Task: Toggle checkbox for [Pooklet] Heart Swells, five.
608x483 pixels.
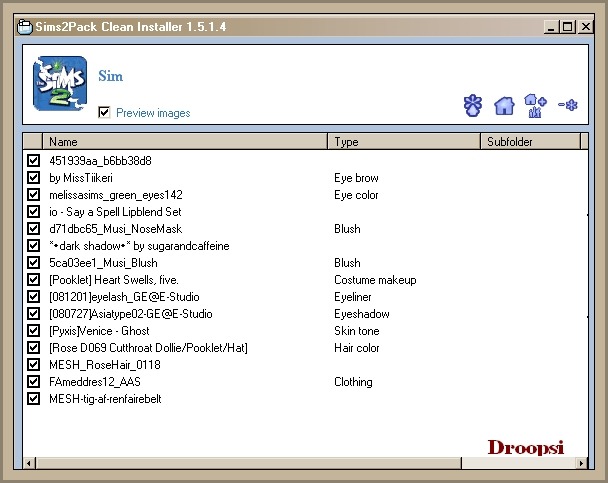Action: pyautogui.click(x=33, y=279)
